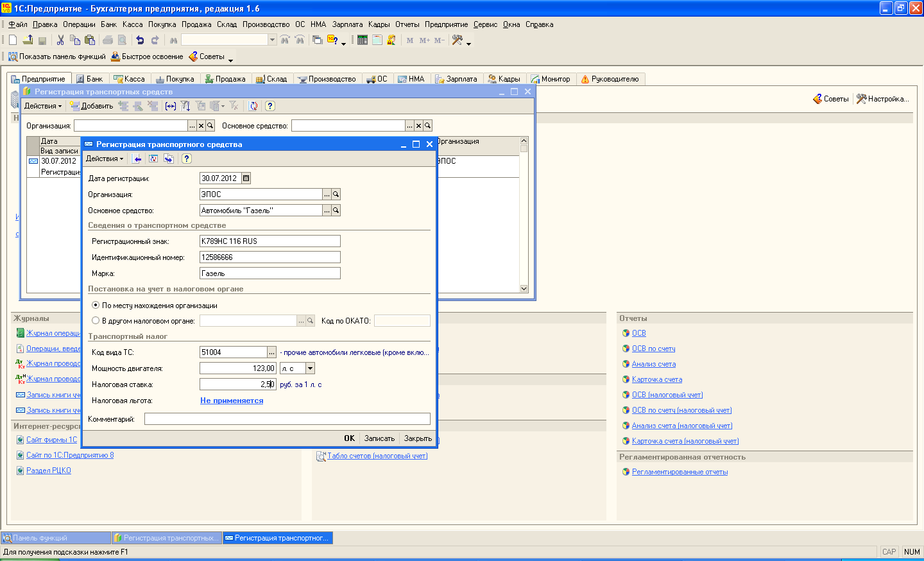924x561 pixels.
Task: Clear the Основное средство filter with X button
Action: tap(418, 126)
